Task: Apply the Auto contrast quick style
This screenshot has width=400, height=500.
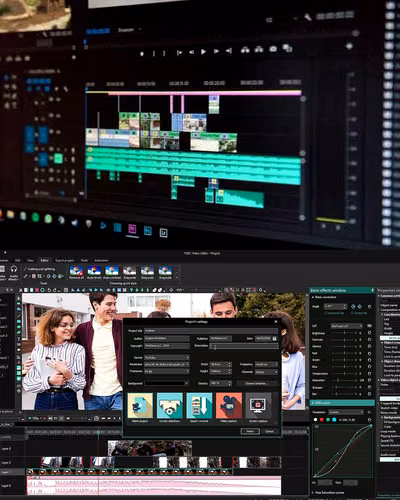Action: pos(112,272)
